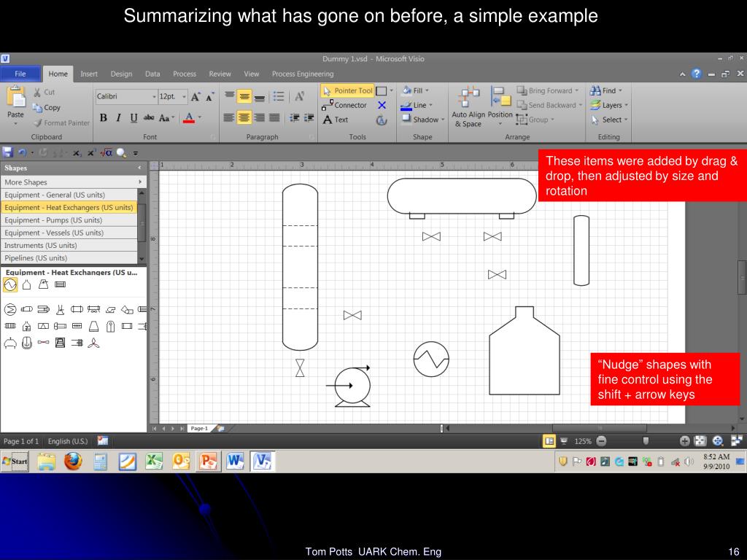This screenshot has width=747, height=560.
Task: Open Instruments (US units) stencil
Action: 69,245
